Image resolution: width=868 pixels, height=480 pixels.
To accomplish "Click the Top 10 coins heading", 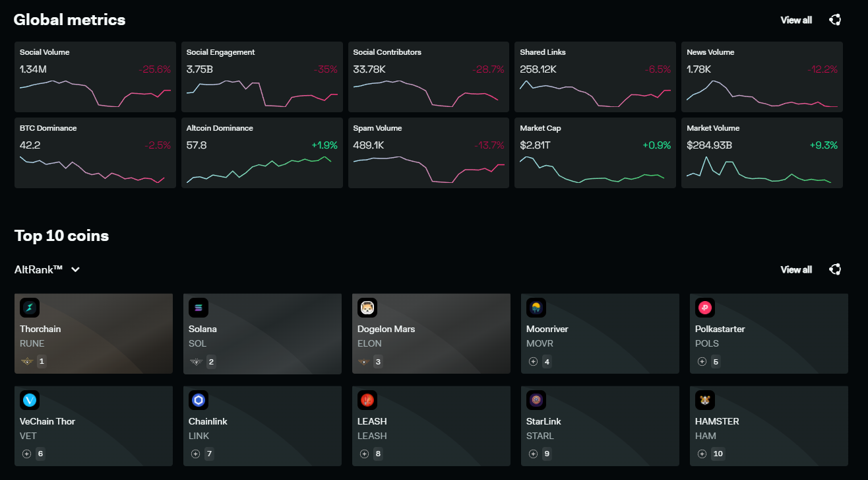I will 61,236.
